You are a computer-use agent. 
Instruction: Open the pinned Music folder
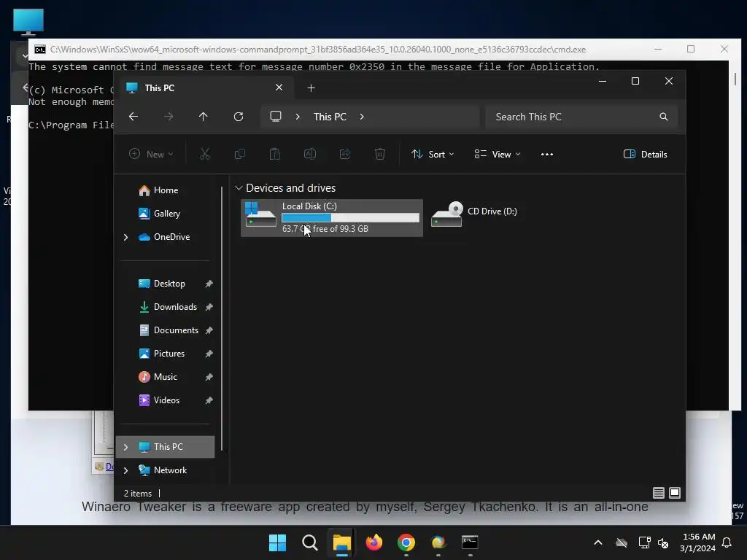click(166, 377)
